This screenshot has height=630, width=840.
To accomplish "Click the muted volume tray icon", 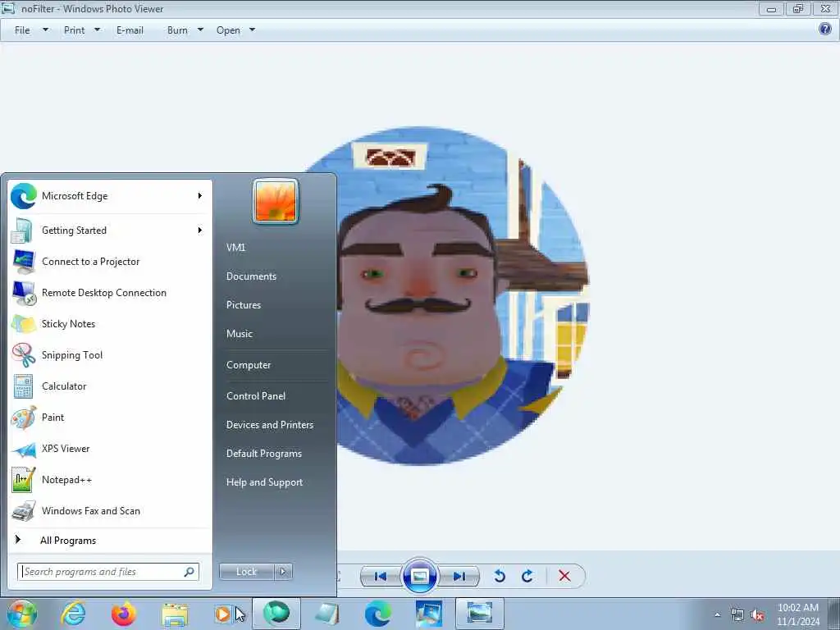I will click(x=757, y=615).
